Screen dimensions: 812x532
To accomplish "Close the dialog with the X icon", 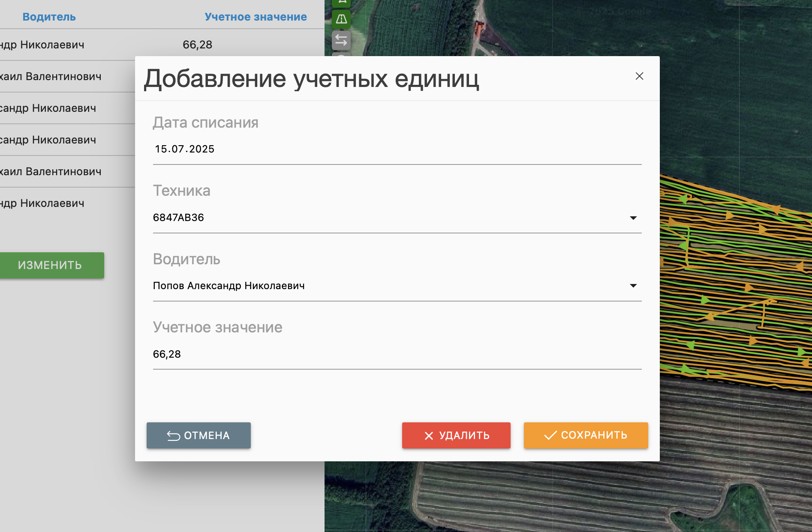I will [639, 76].
